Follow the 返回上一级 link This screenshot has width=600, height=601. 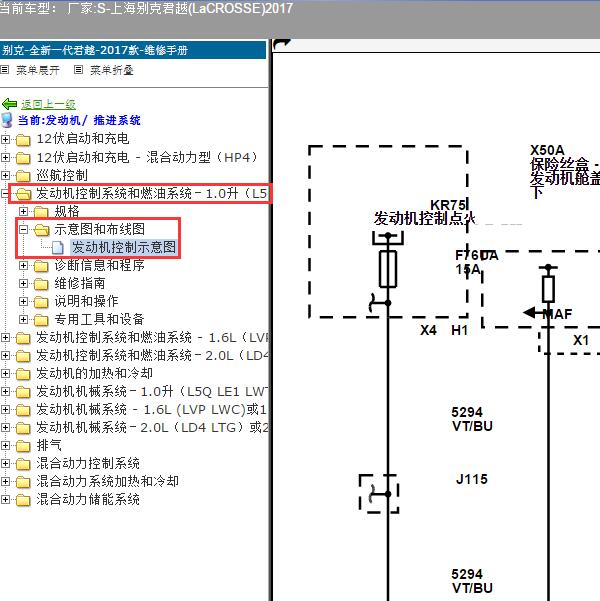[x=48, y=104]
